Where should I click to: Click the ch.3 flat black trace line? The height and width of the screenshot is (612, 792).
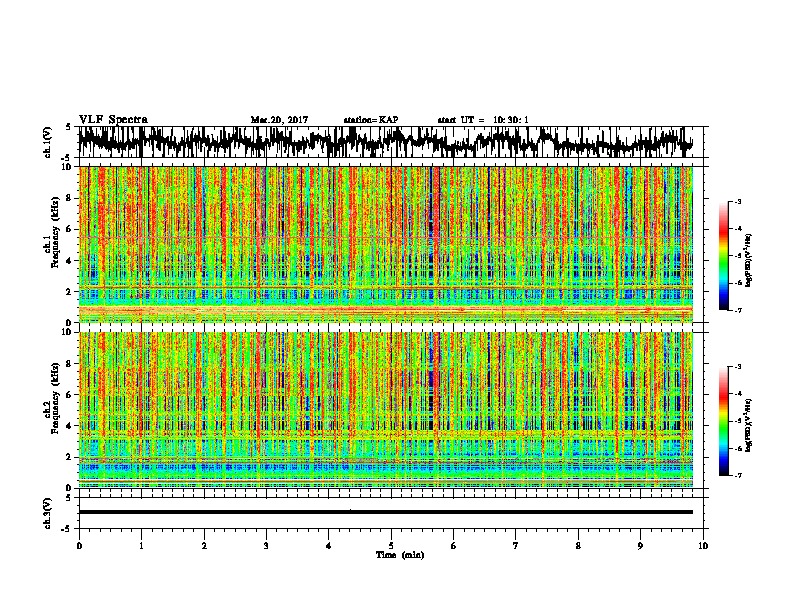pyautogui.click(x=386, y=512)
